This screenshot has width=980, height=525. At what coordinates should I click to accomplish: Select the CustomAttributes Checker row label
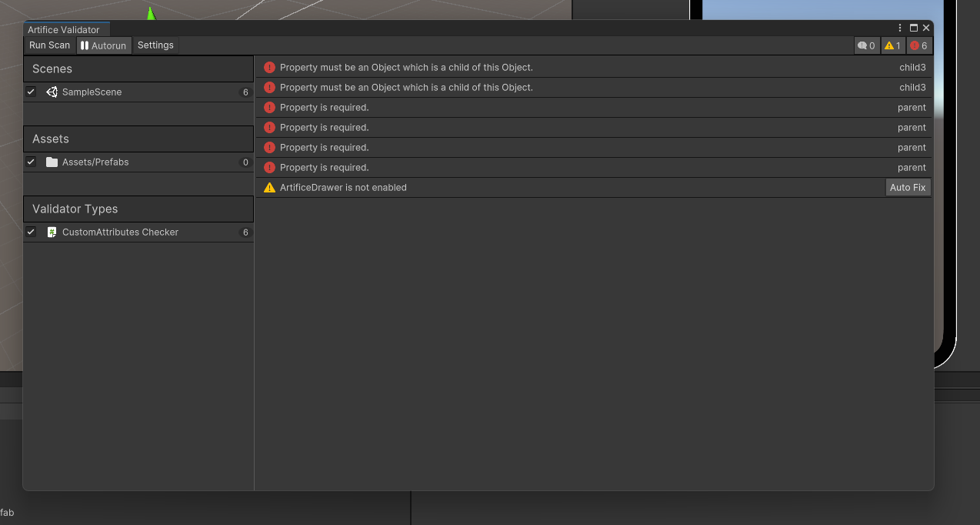click(x=120, y=232)
